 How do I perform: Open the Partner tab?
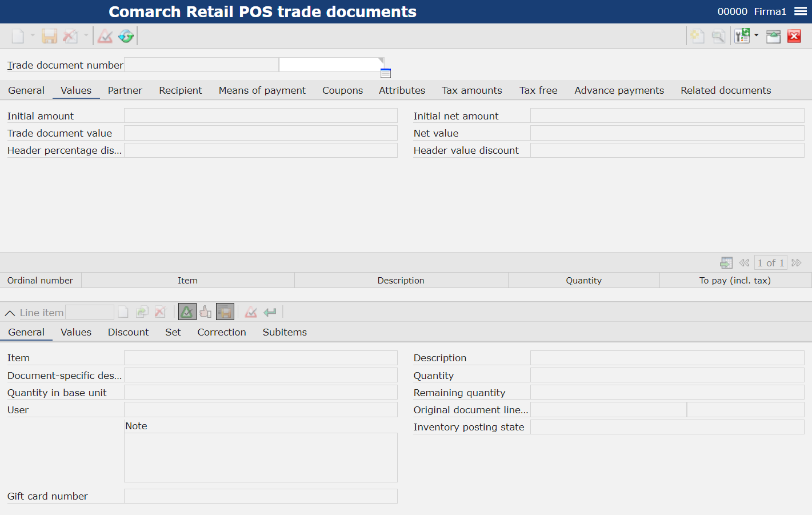coord(125,90)
